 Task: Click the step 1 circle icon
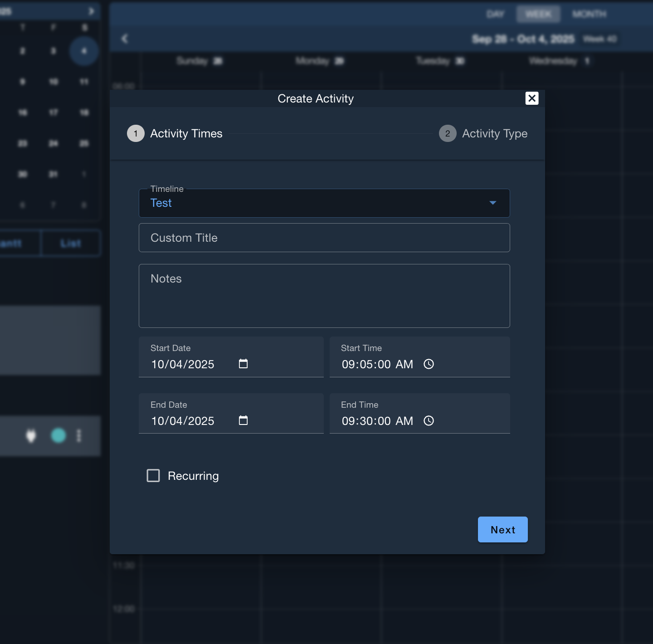pos(136,133)
